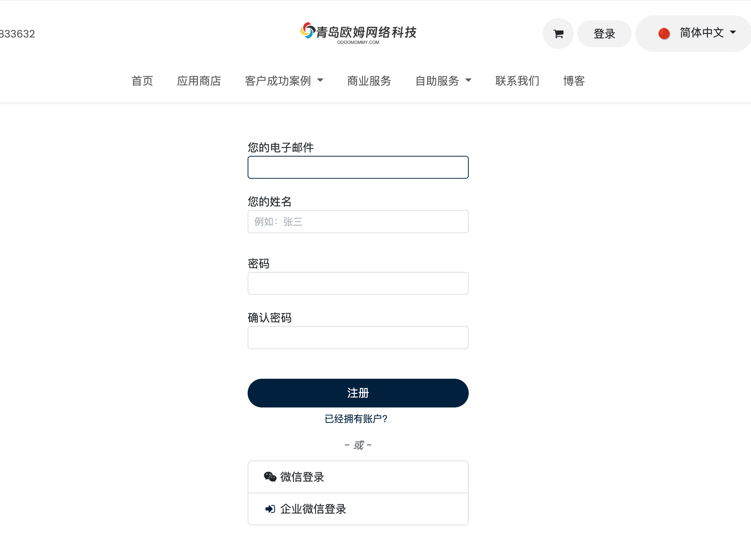751x560 pixels.
Task: Navigate to 首页 menu item
Action: (142, 81)
